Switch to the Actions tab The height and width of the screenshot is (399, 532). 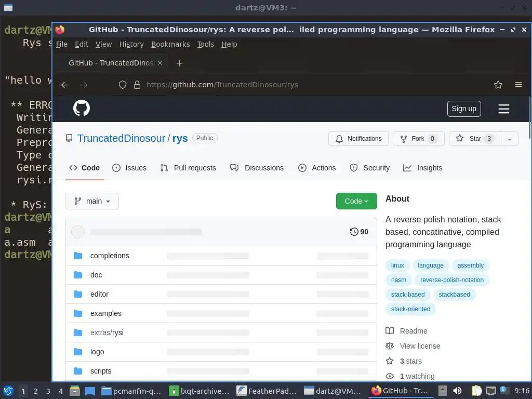coord(317,168)
